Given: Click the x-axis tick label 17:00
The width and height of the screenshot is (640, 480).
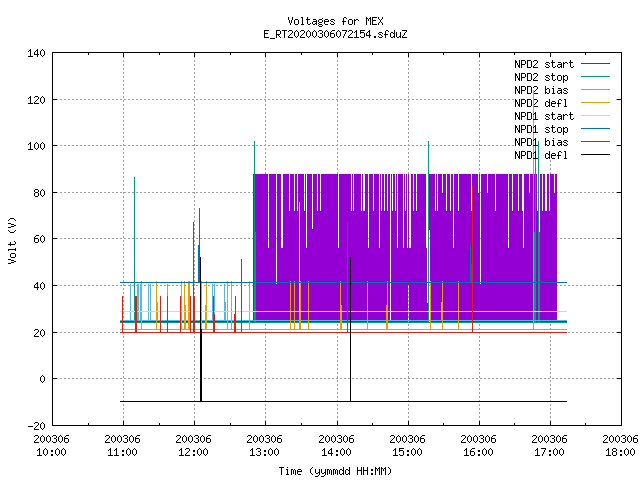Looking at the screenshot, I should coord(549,453).
